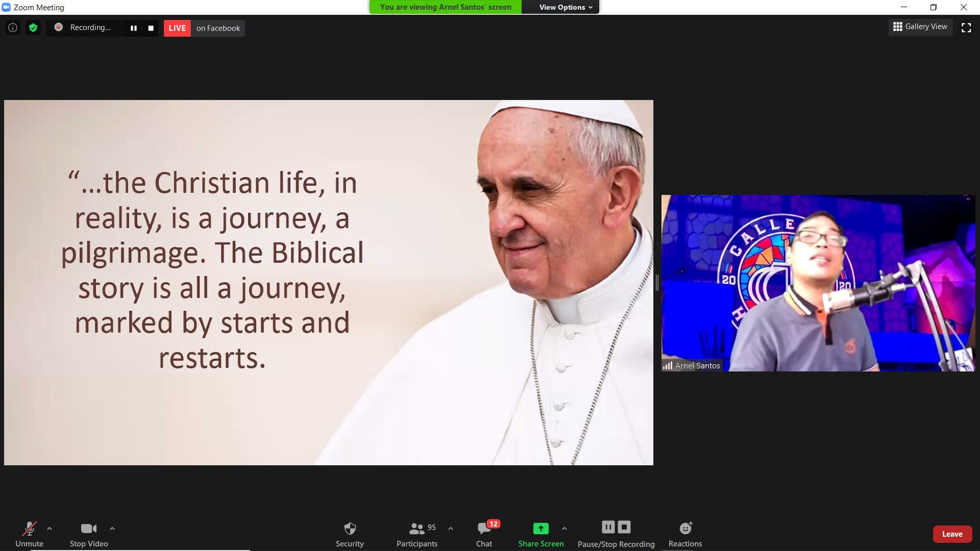Stop recording in bottom toolbar
This screenshot has width=980, height=551.
click(x=624, y=527)
